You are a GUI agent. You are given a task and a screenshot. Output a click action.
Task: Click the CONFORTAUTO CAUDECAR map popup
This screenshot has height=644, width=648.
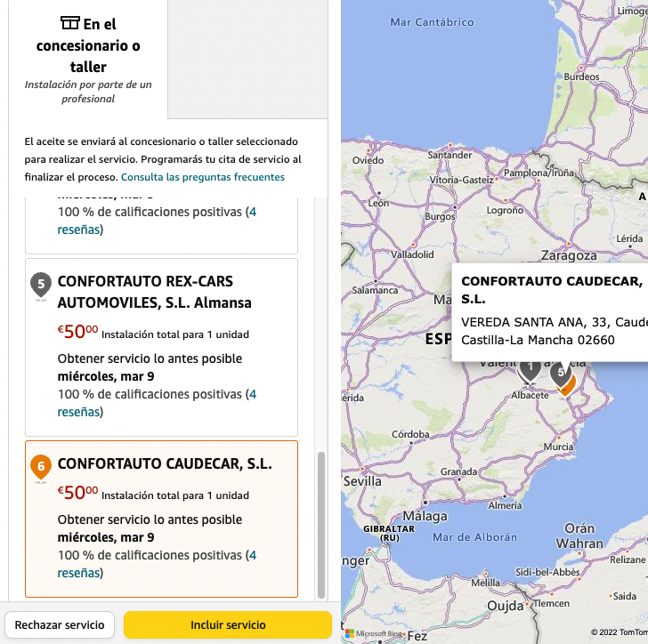(550, 311)
